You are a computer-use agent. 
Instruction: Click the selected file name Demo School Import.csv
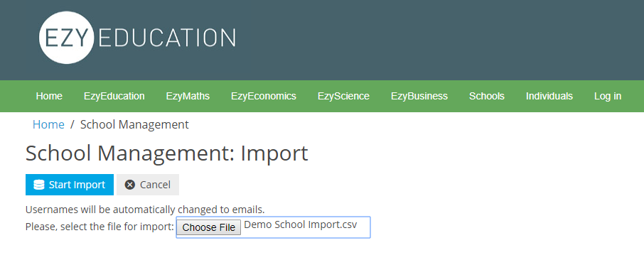coord(301,224)
